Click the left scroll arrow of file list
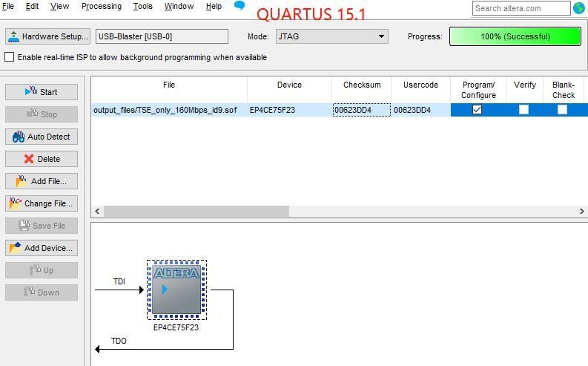This screenshot has width=588, height=366. 97,211
